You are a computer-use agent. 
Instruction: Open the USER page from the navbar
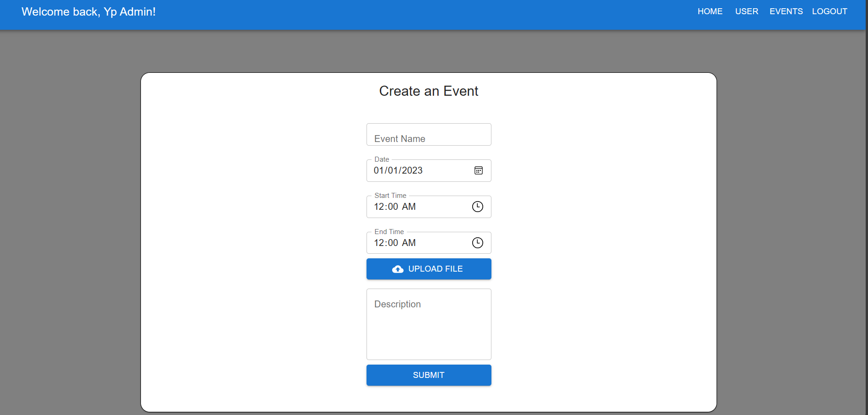coord(746,11)
